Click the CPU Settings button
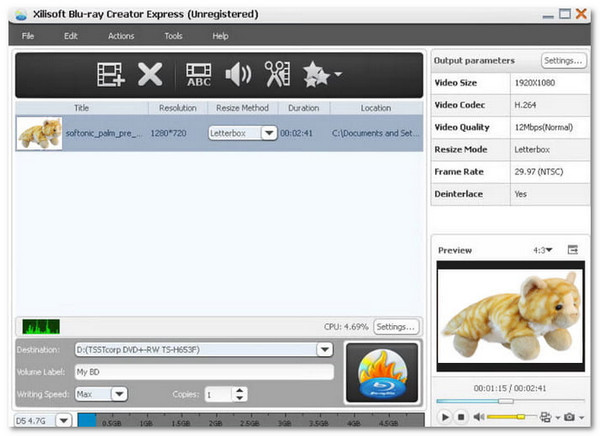600x436 pixels. coord(396,327)
